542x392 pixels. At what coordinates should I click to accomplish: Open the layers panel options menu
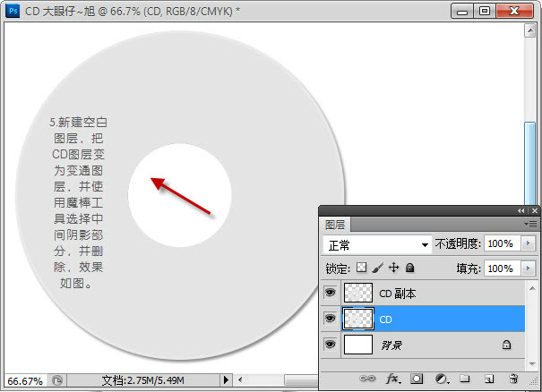point(531,224)
